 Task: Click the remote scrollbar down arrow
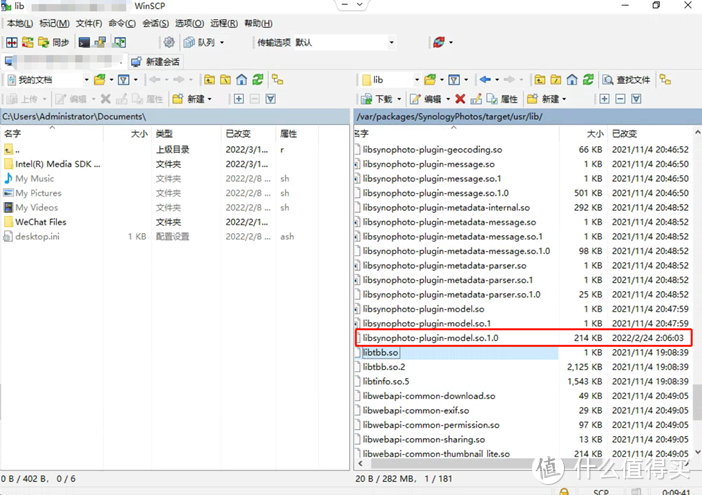tap(697, 452)
